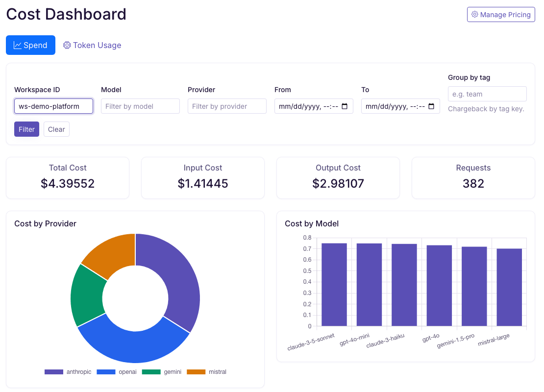Click the green gemini donut segment
544x392 pixels.
click(x=87, y=296)
